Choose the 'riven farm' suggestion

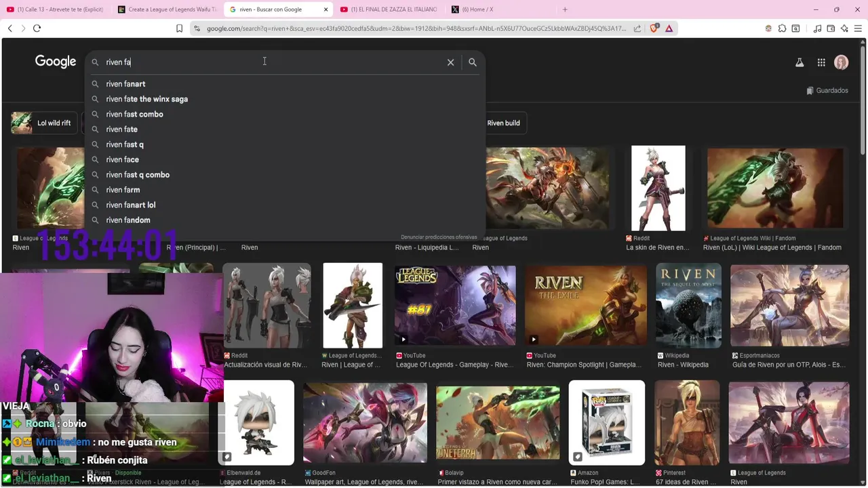[x=285, y=190]
